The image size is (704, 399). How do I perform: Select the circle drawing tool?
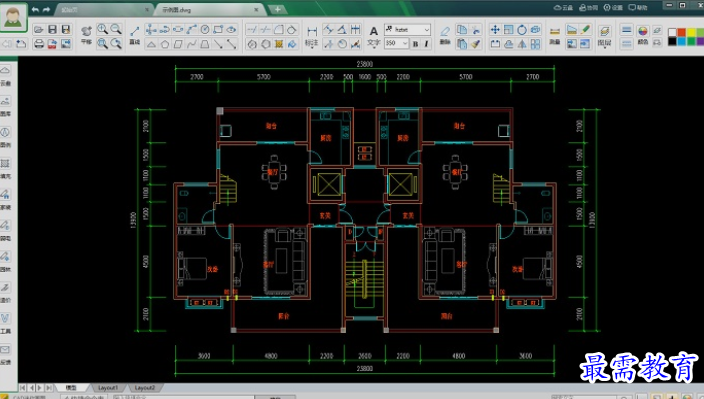coord(205,30)
